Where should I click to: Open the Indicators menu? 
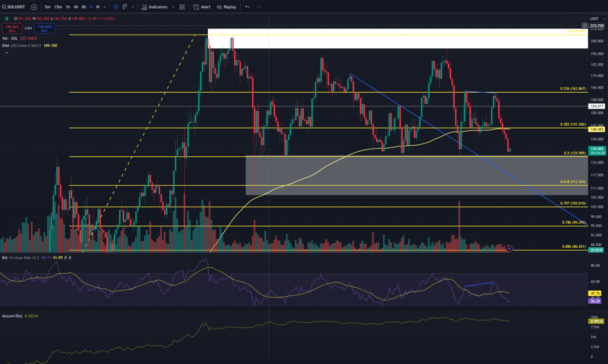click(155, 7)
